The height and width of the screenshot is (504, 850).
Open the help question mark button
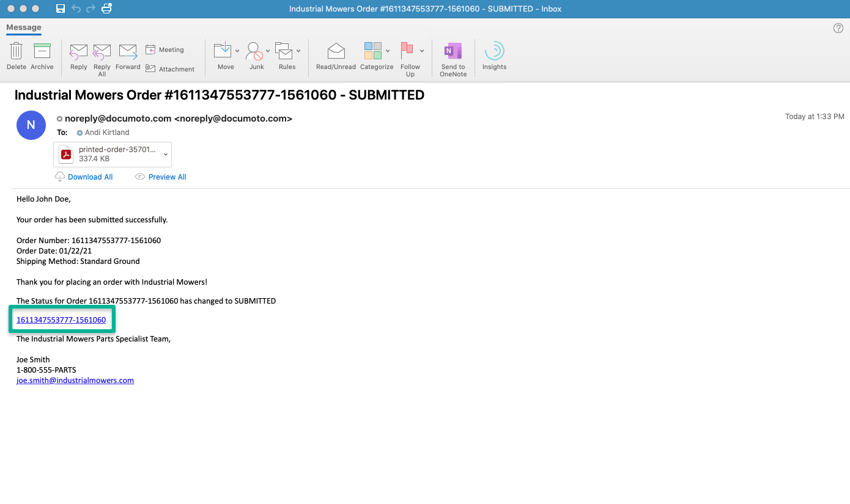coord(838,28)
